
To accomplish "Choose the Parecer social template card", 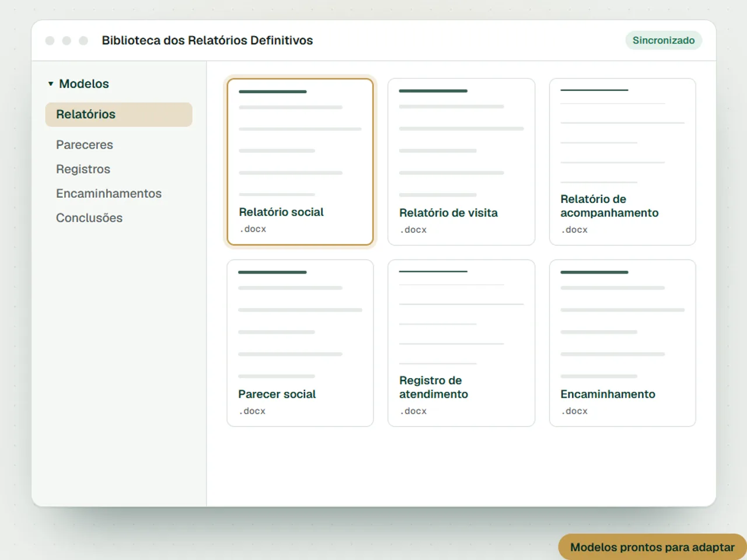I will point(300,343).
